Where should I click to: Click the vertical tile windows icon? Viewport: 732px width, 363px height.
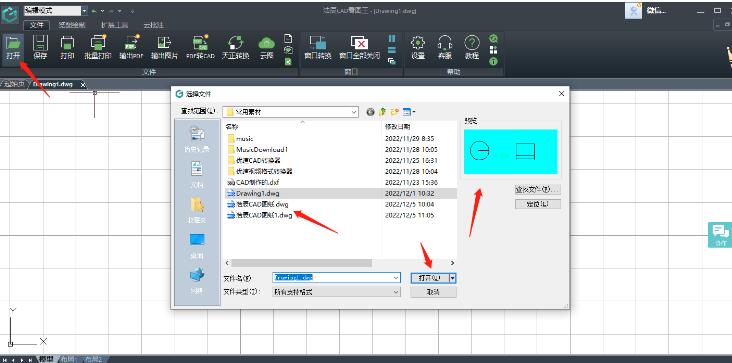(x=392, y=38)
